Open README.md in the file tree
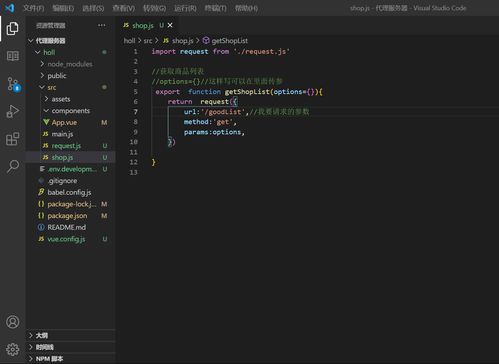Image resolution: width=499 pixels, height=364 pixels. [x=71, y=227]
